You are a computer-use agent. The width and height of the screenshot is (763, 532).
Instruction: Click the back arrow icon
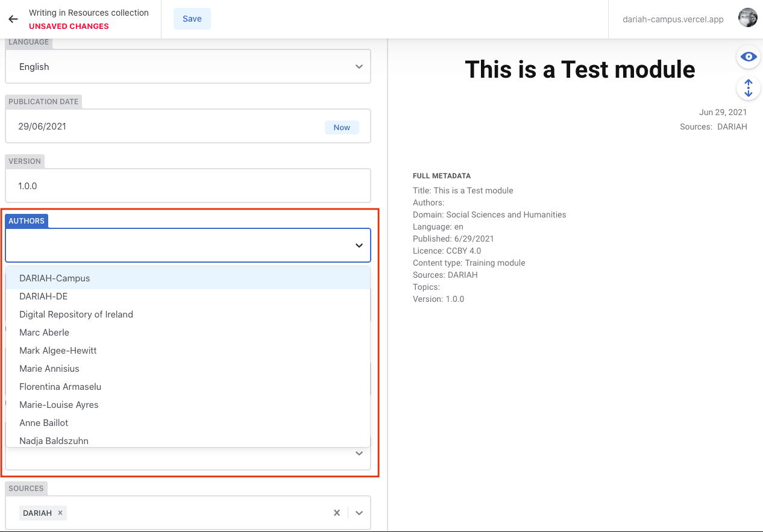click(13, 19)
